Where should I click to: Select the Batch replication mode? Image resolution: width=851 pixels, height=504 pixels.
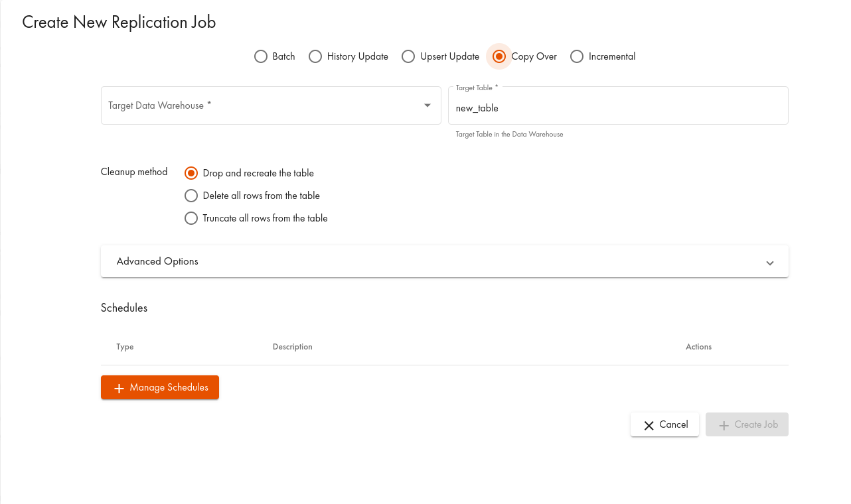261,56
